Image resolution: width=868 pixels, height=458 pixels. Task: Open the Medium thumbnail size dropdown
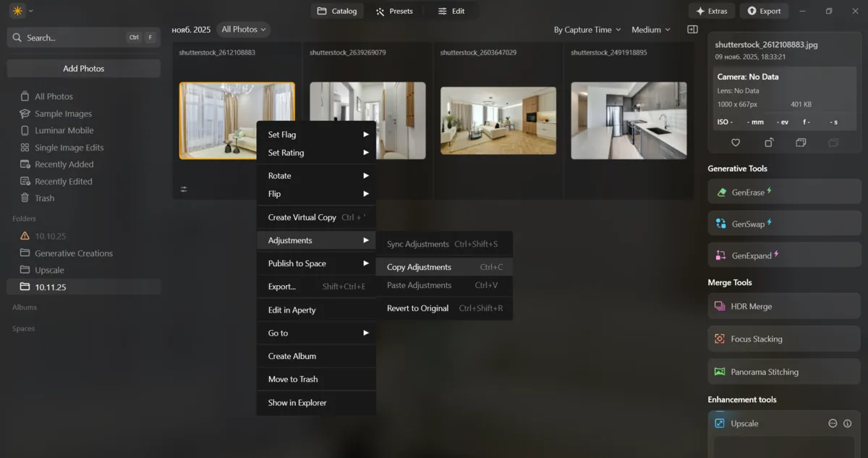(x=649, y=30)
